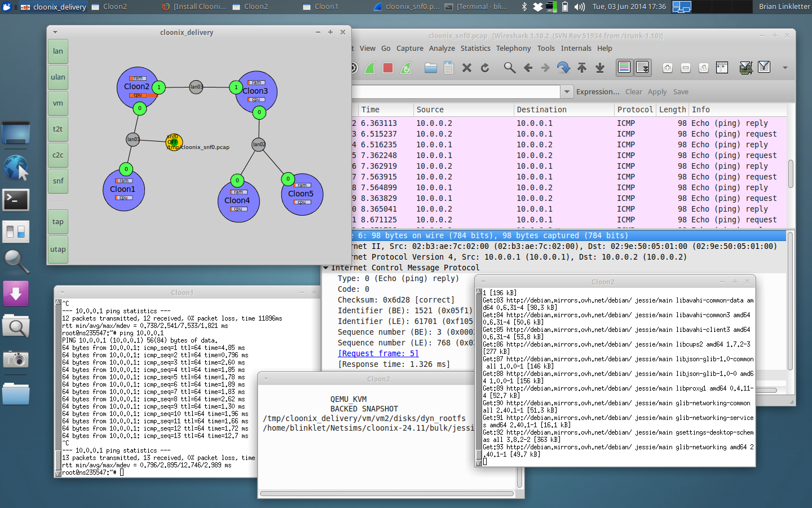The height and width of the screenshot is (508, 812).
Task: Sort packets by Protocol column header
Action: (x=635, y=110)
